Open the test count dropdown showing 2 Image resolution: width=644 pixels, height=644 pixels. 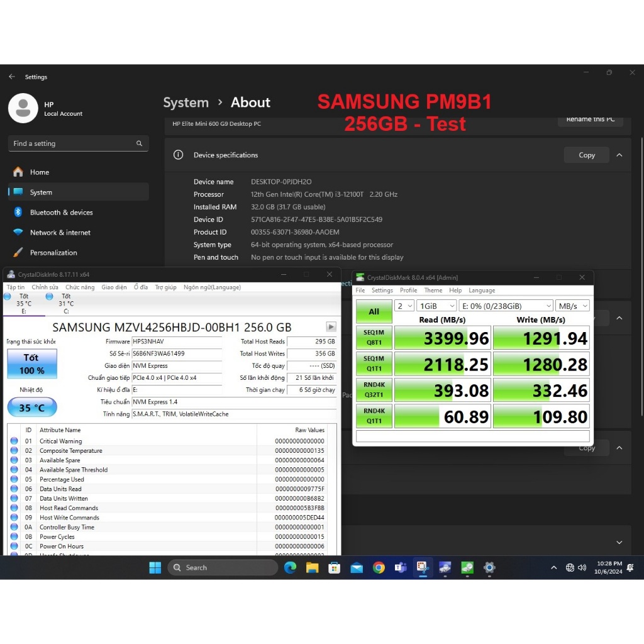click(x=404, y=306)
